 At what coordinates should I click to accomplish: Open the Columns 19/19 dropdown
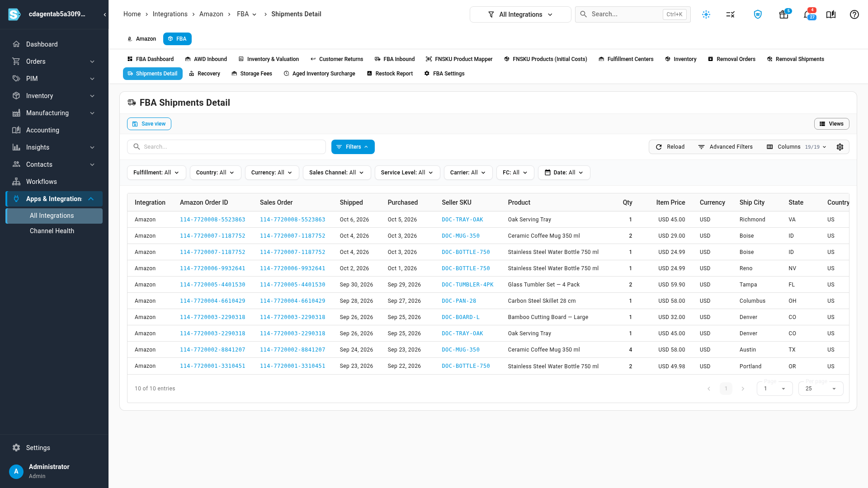tap(797, 147)
